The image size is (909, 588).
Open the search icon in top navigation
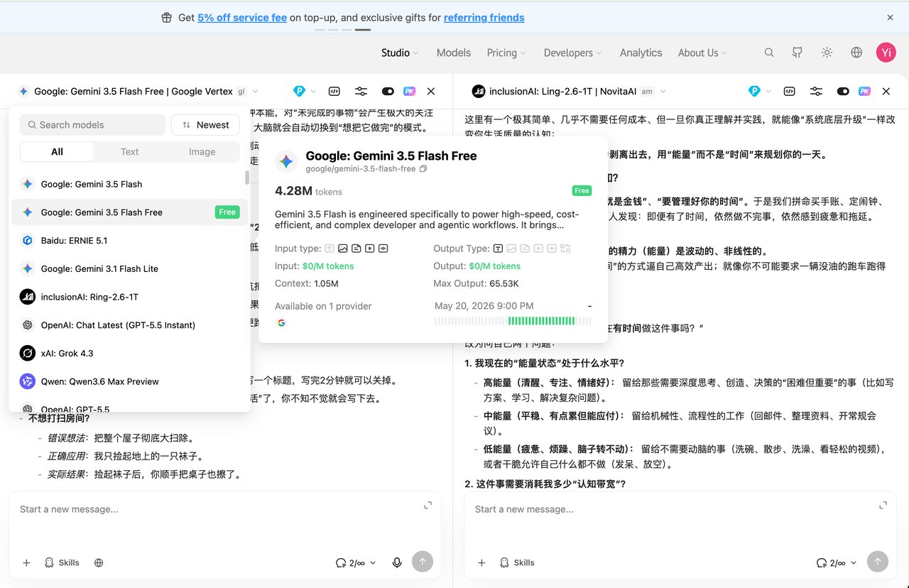[769, 53]
